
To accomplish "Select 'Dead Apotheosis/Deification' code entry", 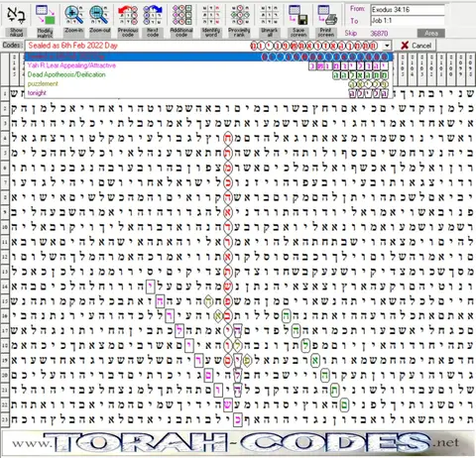I will 208,74.
